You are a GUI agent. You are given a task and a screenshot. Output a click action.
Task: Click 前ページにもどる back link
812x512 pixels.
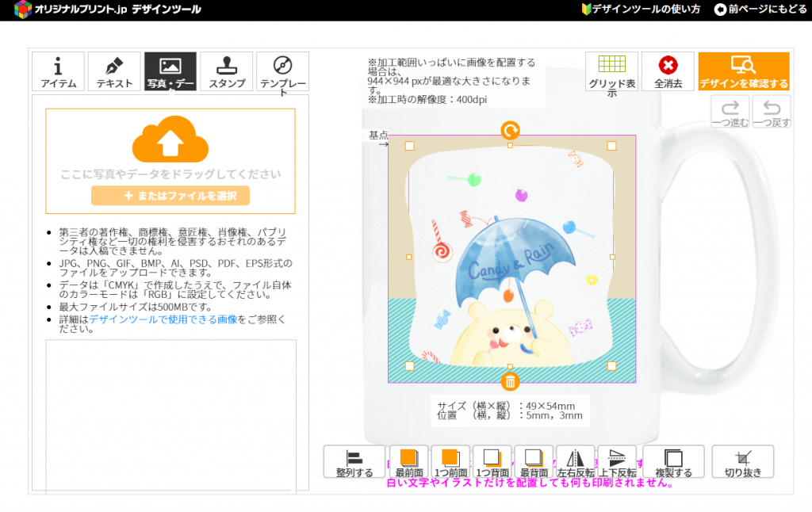tap(760, 10)
